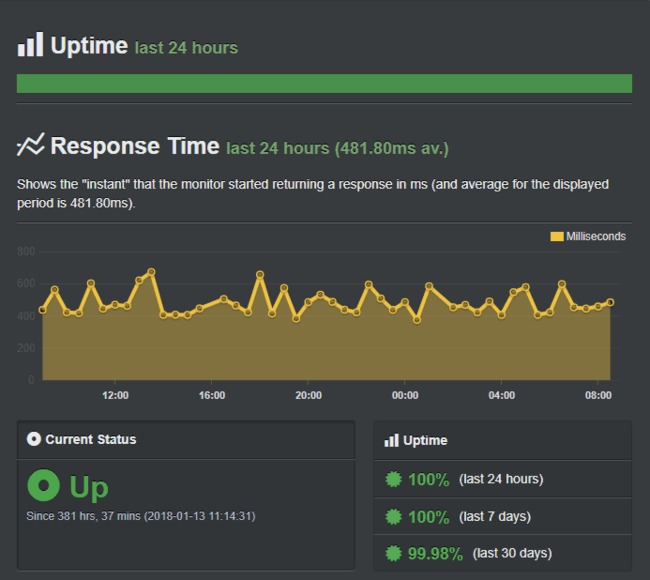The image size is (650, 580).
Task: Click the green badge beside 7 days uptime
Action: [393, 516]
